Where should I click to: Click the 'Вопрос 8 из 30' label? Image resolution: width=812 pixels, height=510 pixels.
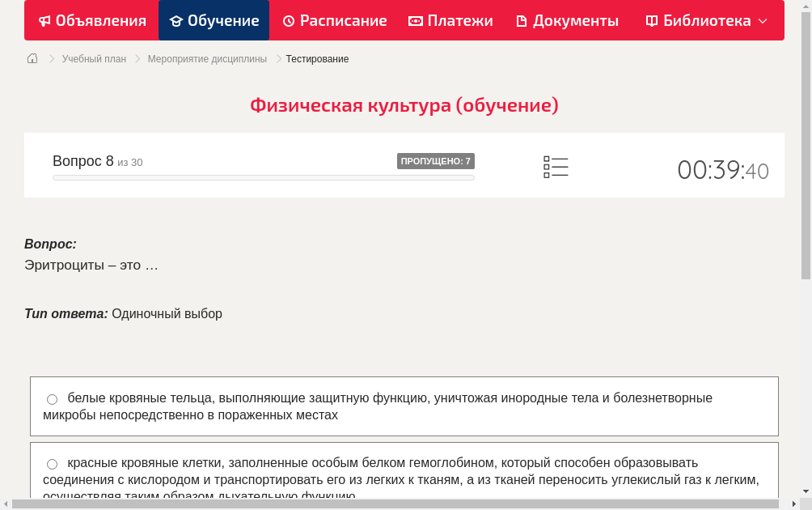pos(97,161)
